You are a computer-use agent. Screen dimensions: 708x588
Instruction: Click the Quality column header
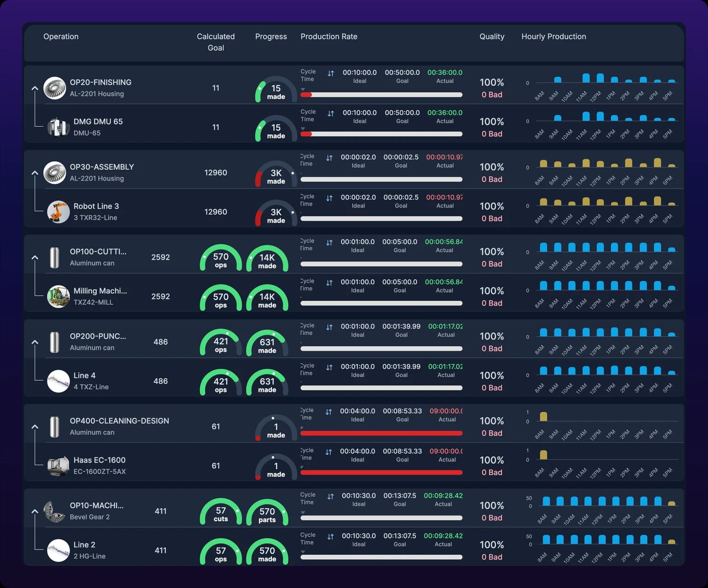tap(492, 36)
